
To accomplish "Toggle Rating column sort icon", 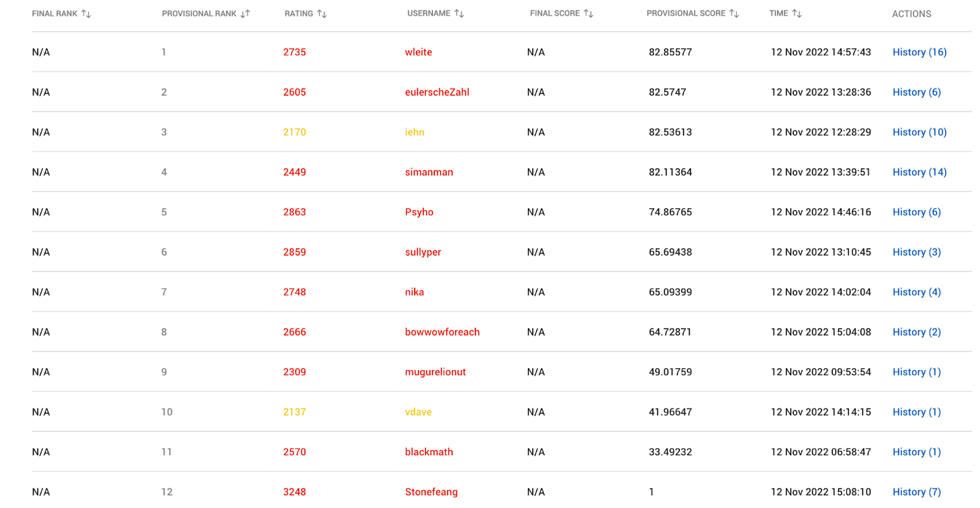I will 322,13.
